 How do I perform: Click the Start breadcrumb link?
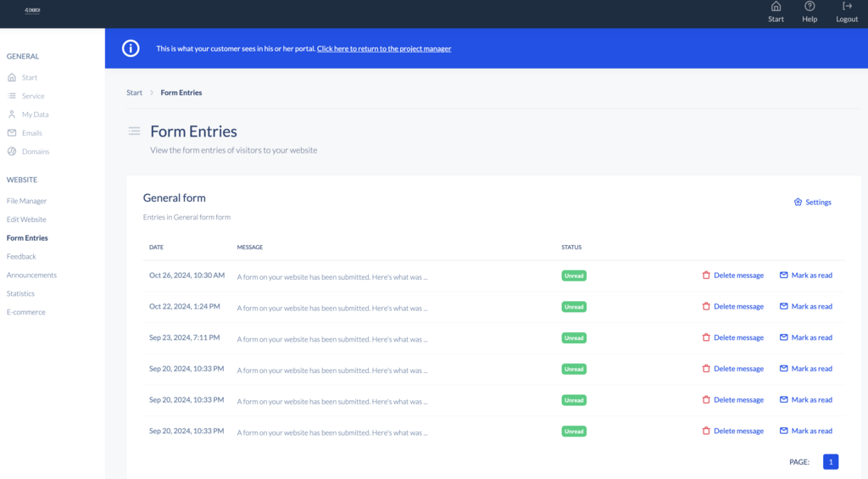click(134, 92)
